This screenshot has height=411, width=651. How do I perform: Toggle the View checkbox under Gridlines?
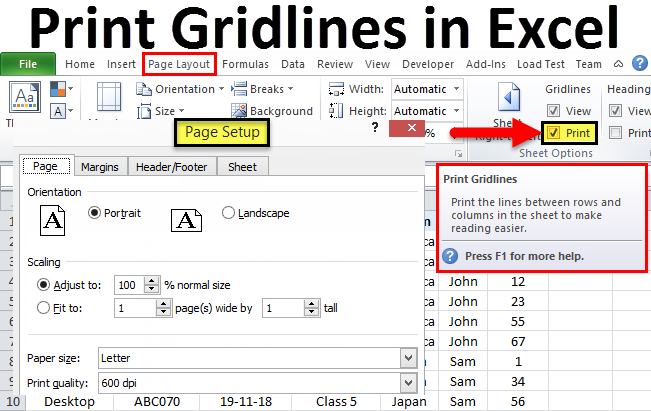(x=553, y=111)
